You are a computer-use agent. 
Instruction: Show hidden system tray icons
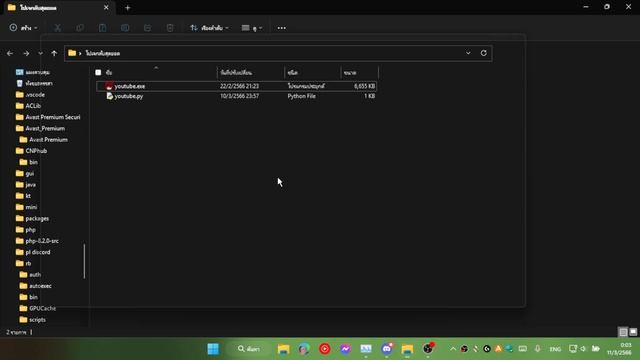coord(453,349)
